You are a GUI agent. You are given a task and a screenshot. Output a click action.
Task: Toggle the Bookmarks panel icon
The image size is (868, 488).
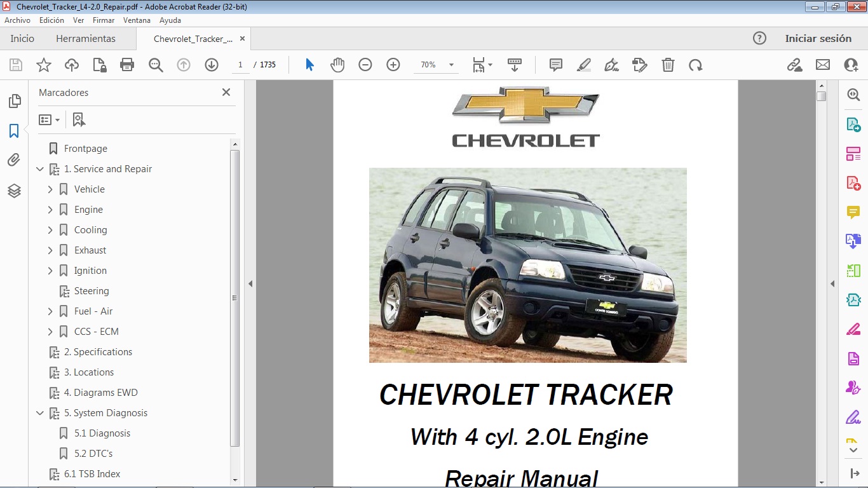[14, 131]
